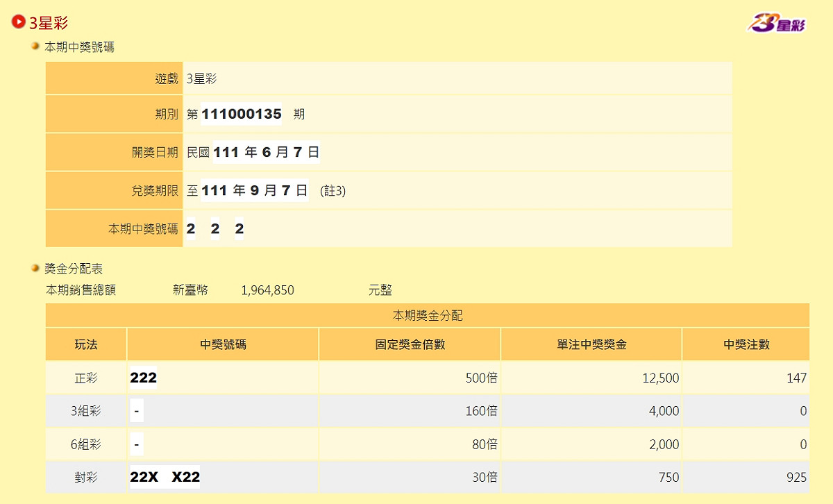Click the 單注中獎獎金 column header
Viewport: 833px width, 504px height.
point(591,344)
